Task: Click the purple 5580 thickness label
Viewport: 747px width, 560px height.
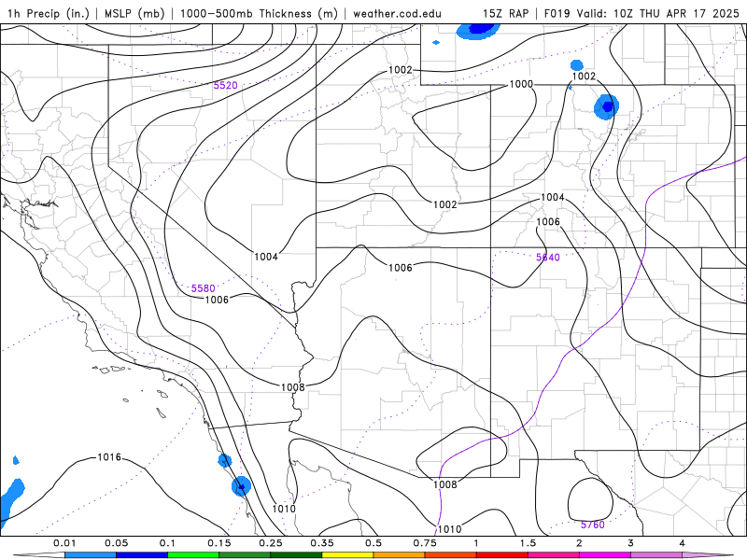Action: [203, 288]
